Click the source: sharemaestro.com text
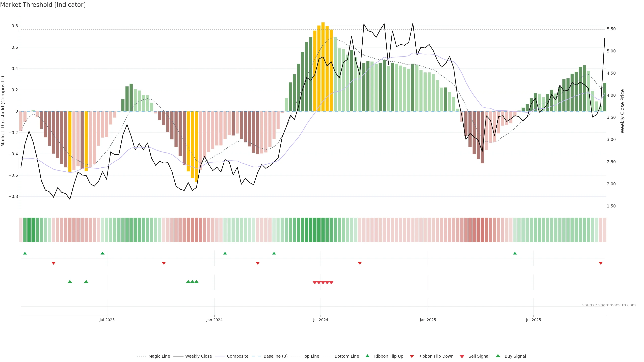The width and height of the screenshot is (644, 362). [x=609, y=305]
